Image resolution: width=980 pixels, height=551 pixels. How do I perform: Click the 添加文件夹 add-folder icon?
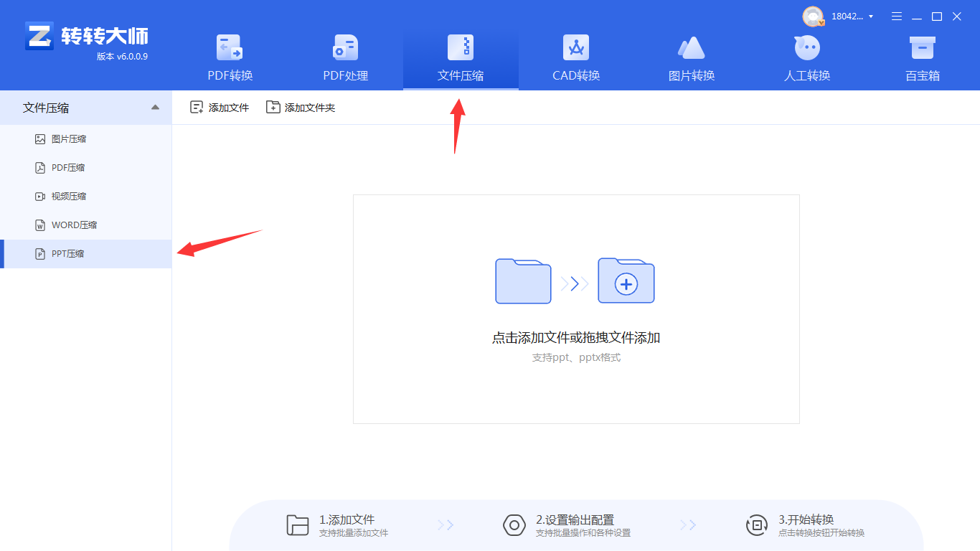pyautogui.click(x=273, y=108)
